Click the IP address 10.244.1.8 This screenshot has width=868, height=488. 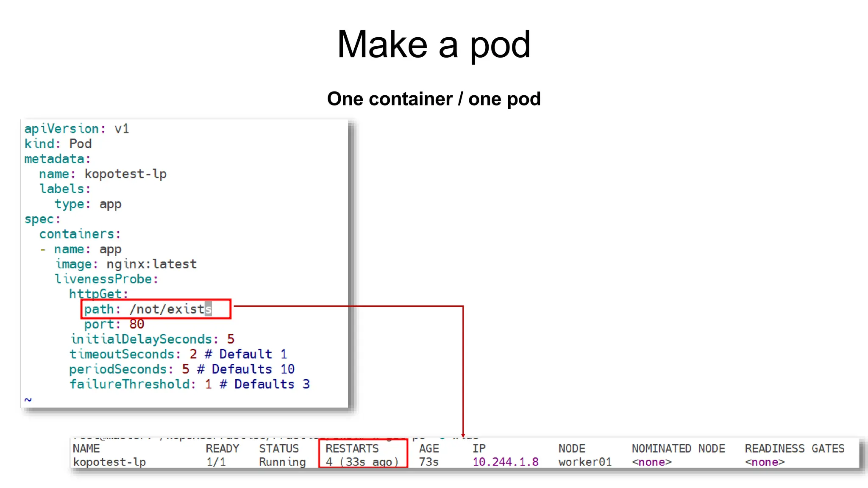point(506,462)
